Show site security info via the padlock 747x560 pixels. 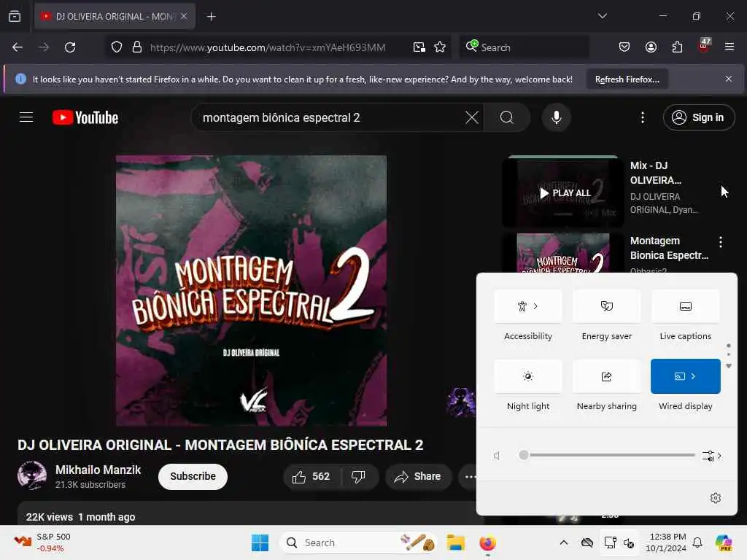point(137,47)
